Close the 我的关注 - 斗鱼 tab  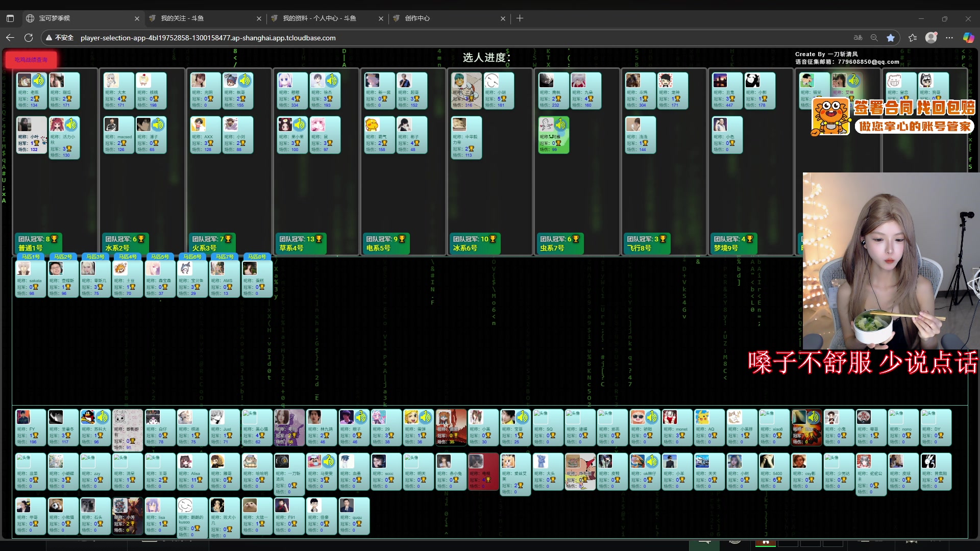[x=259, y=18]
